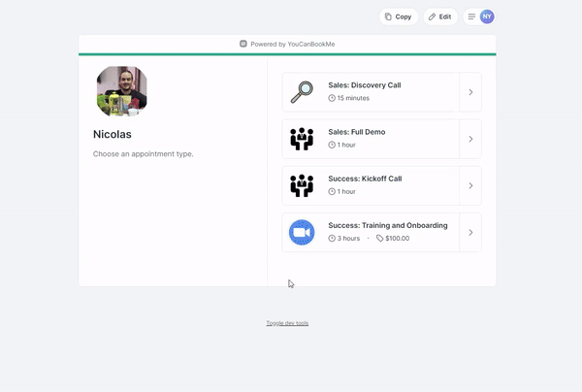Click the Full Demo meeting icon

pos(302,139)
